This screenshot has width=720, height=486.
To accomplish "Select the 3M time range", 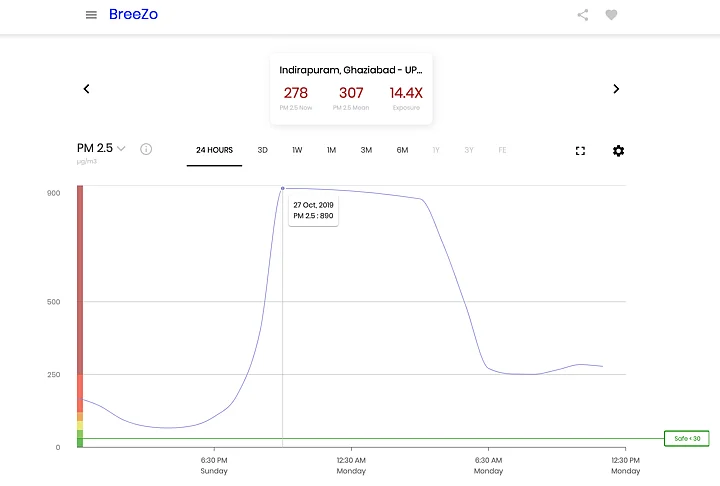I will coord(366,150).
